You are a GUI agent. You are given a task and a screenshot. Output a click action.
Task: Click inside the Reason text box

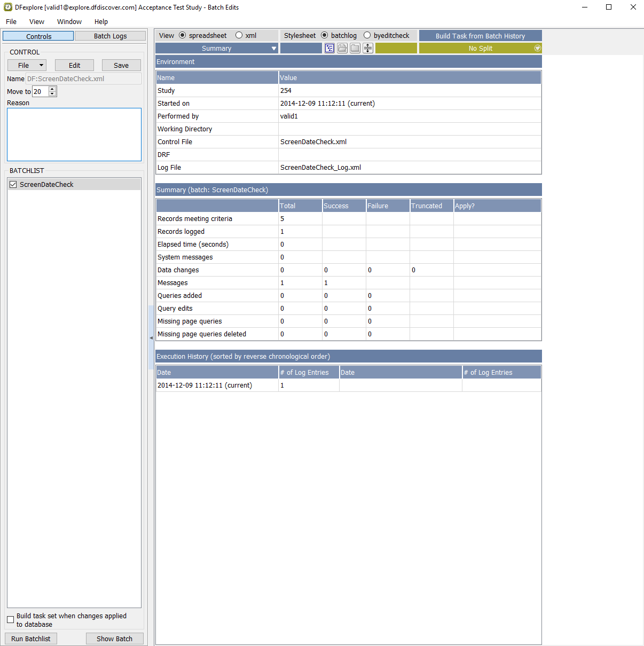(74, 135)
